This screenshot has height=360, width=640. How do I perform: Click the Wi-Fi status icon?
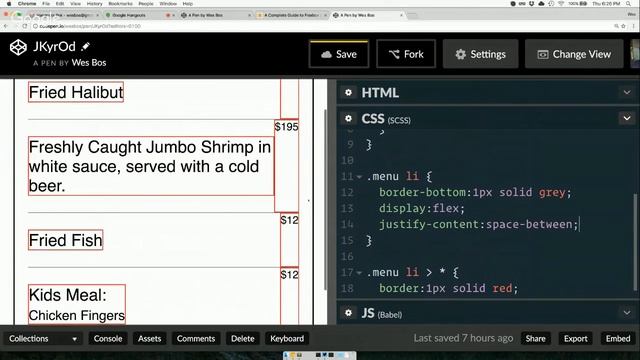click(x=561, y=3)
